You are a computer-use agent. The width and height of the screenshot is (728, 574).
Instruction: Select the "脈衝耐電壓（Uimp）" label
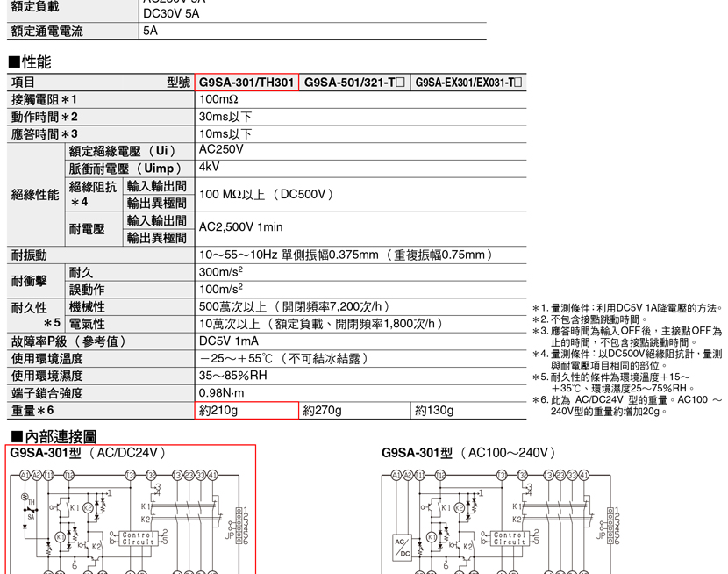(x=125, y=169)
